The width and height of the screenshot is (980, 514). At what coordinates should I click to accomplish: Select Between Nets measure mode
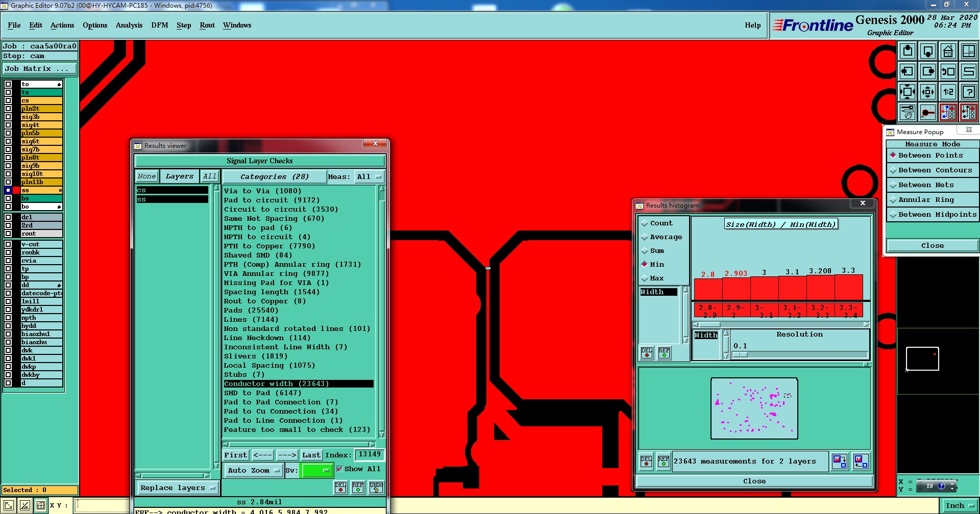click(x=933, y=185)
